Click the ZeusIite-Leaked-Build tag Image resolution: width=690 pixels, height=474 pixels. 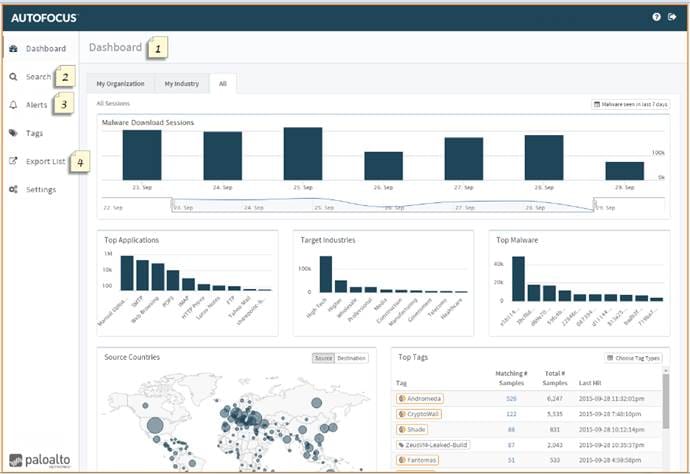coord(433,445)
